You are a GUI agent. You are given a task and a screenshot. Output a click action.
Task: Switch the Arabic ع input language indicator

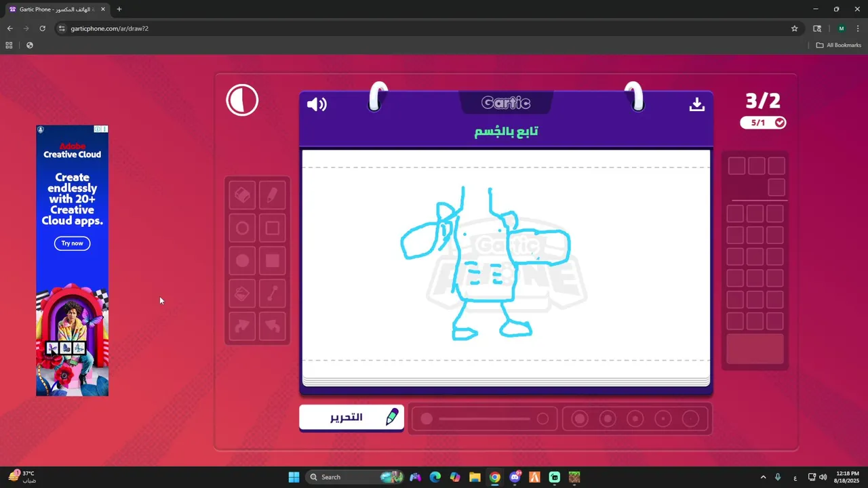point(795,477)
